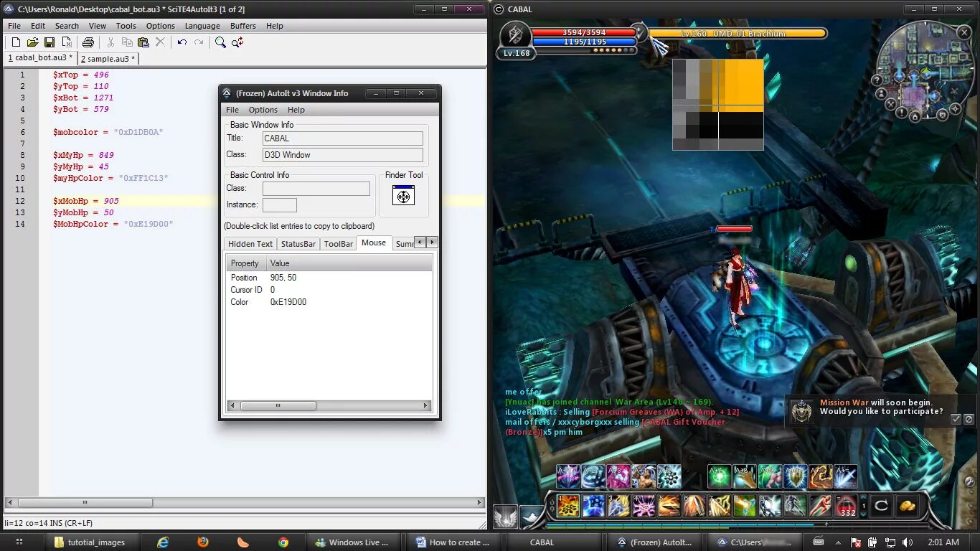
Task: Select the ToolBar tab in Window Info
Action: 339,244
